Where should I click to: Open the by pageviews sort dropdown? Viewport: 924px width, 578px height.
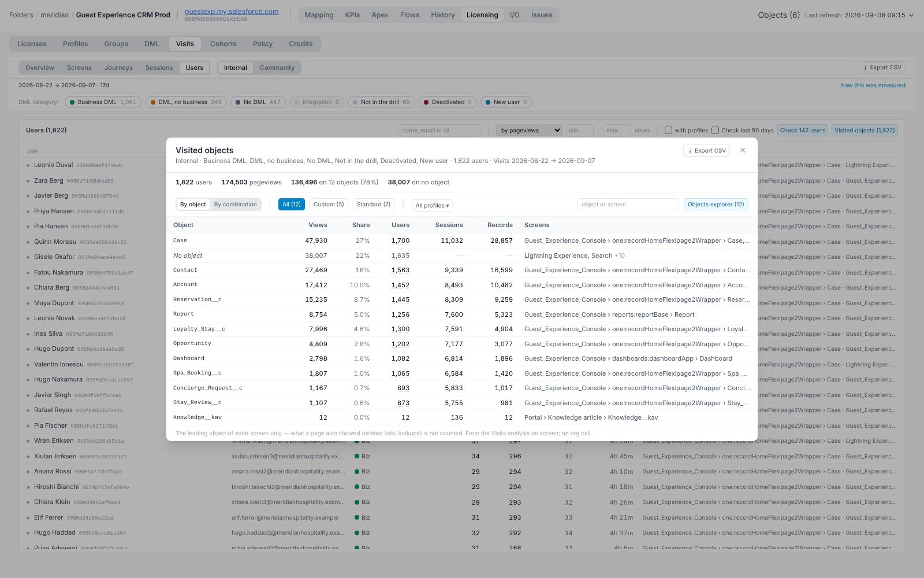[x=529, y=131]
